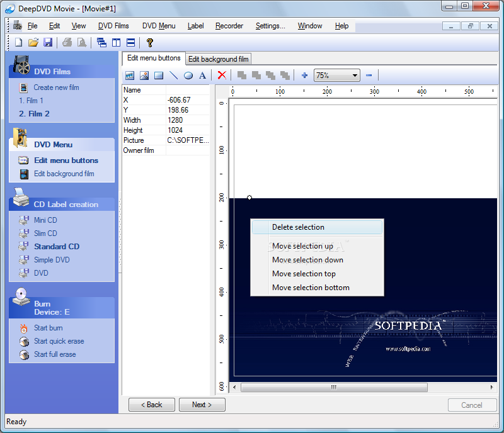The height and width of the screenshot is (433, 504).
Task: Click Start quick erase
Action: click(59, 341)
